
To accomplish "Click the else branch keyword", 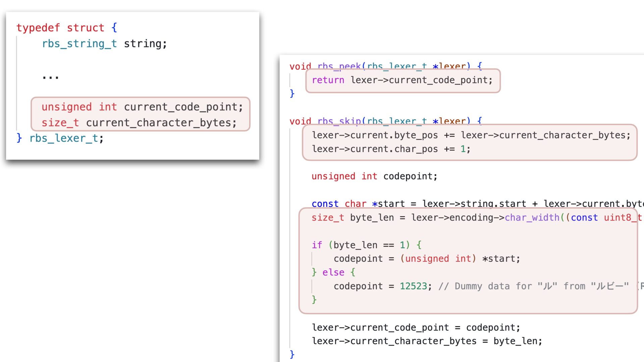I will 333,272.
